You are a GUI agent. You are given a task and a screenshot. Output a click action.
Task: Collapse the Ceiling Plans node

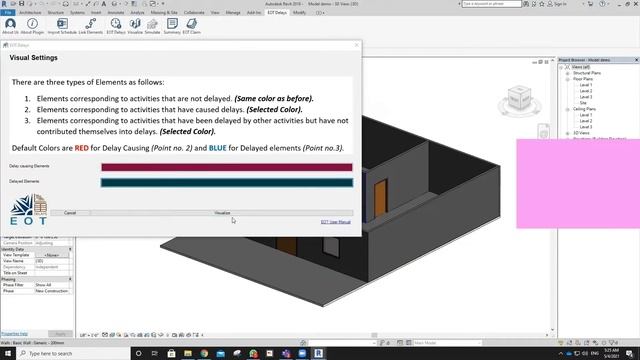(567, 109)
